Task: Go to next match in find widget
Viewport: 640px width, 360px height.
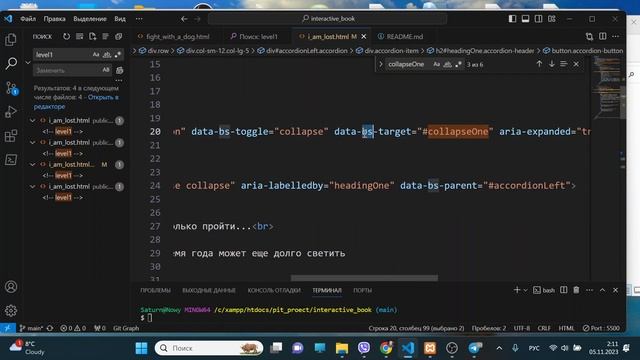Action: tap(551, 64)
